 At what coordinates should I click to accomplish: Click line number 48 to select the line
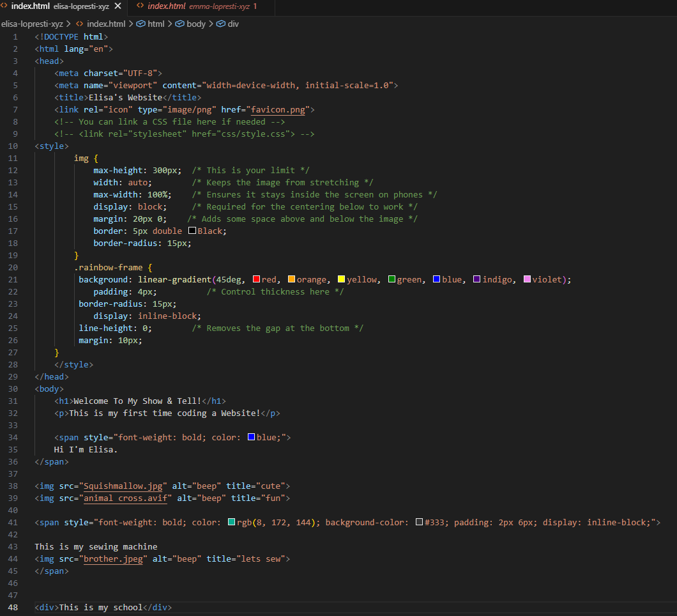[x=13, y=607]
